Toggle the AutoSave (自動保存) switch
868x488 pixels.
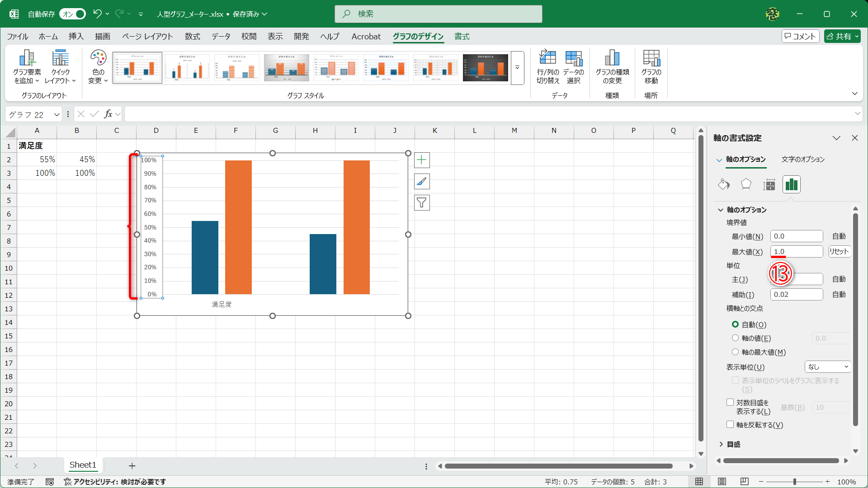click(x=73, y=14)
